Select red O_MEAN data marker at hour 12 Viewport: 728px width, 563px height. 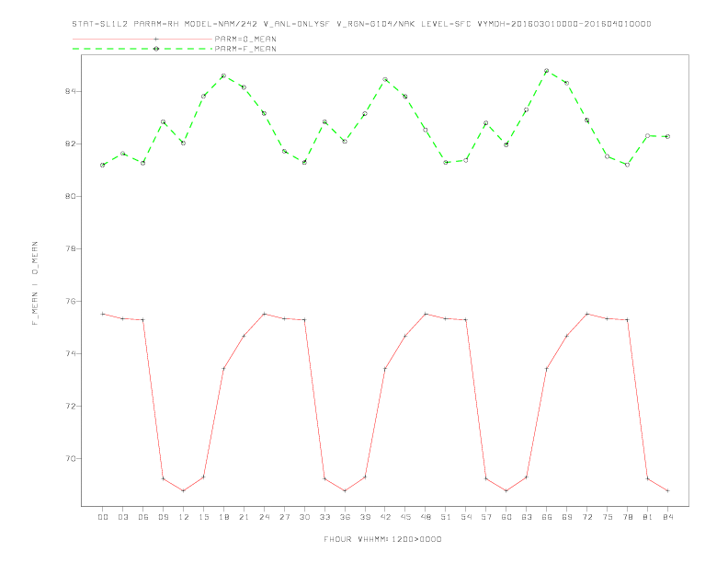[x=184, y=490]
